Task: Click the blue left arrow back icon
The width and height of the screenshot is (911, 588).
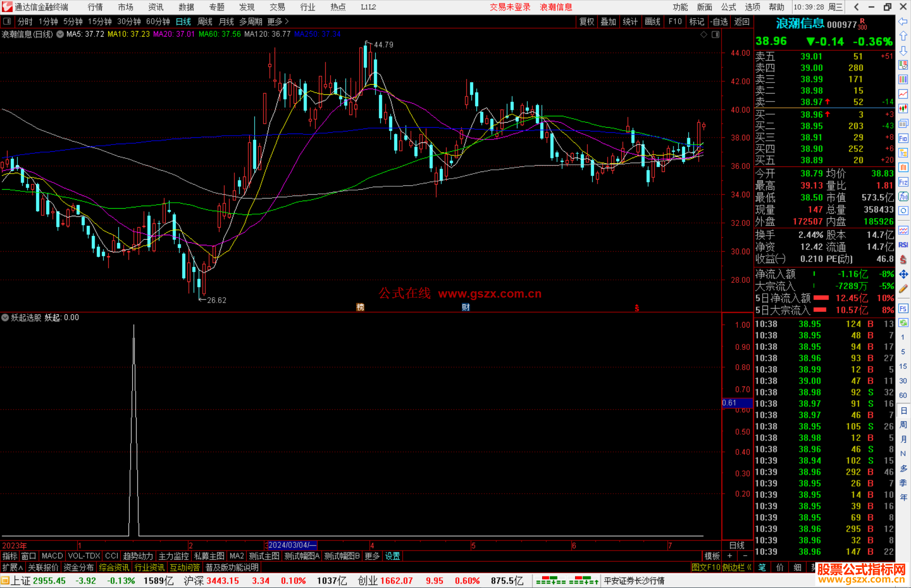Action: 903,21
